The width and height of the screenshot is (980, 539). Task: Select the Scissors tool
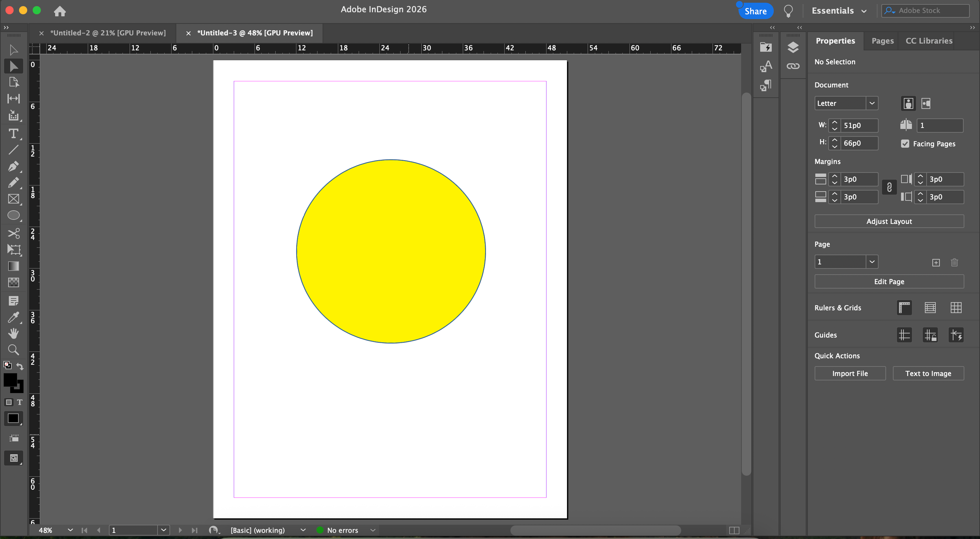coord(13,233)
